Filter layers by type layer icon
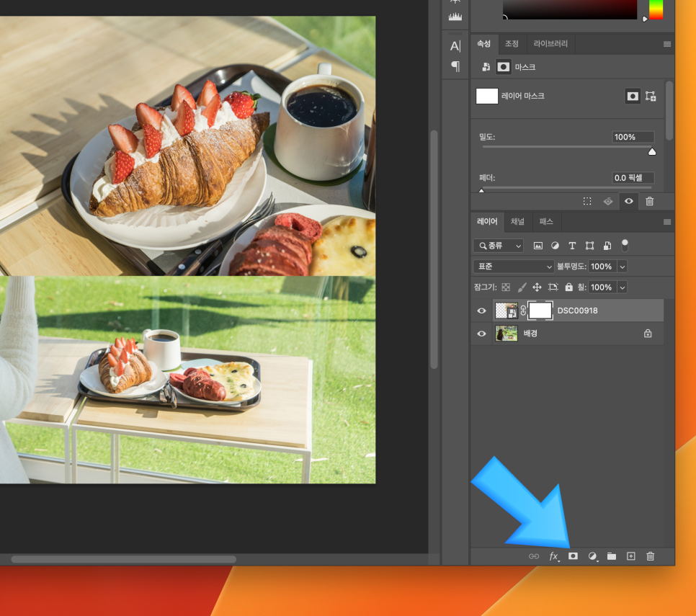Image resolution: width=696 pixels, height=616 pixels. pos(572,246)
